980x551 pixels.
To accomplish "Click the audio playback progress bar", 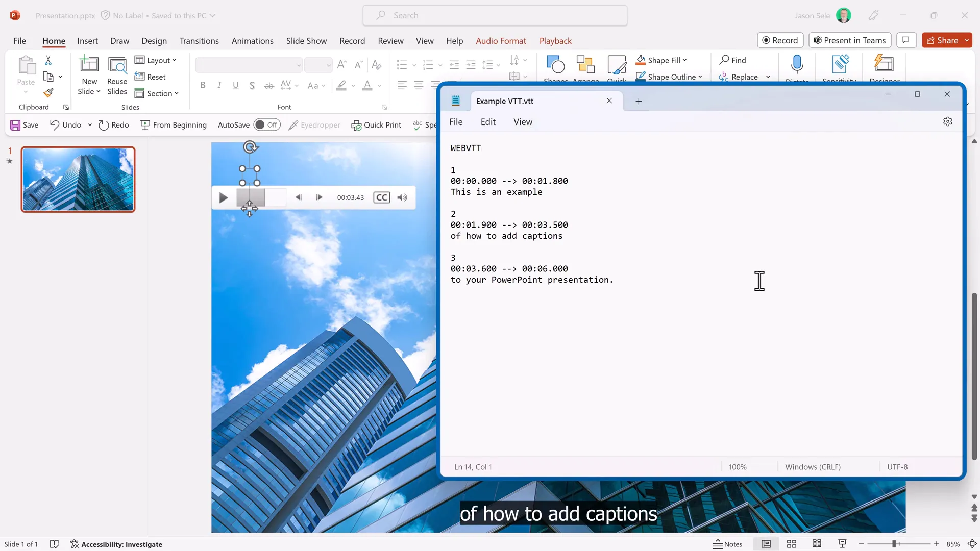I will [x=261, y=197].
